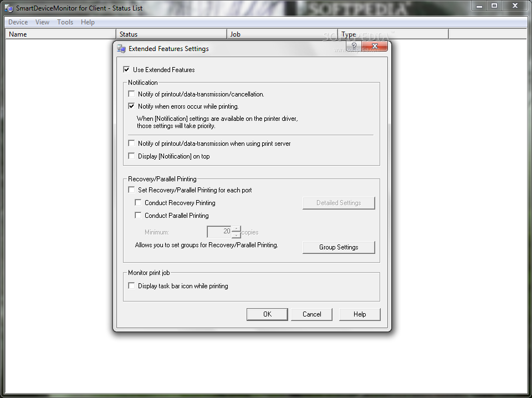
Task: Sort by the Name column header
Action: 61,34
